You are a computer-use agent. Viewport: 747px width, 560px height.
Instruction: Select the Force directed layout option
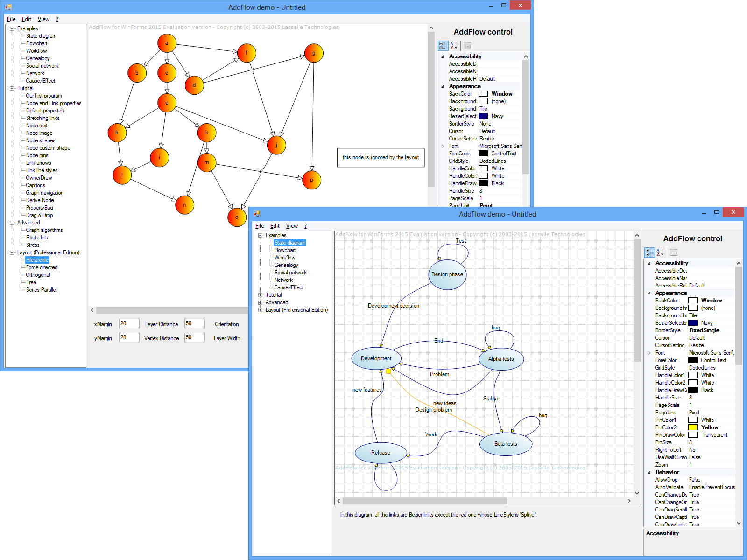click(41, 267)
